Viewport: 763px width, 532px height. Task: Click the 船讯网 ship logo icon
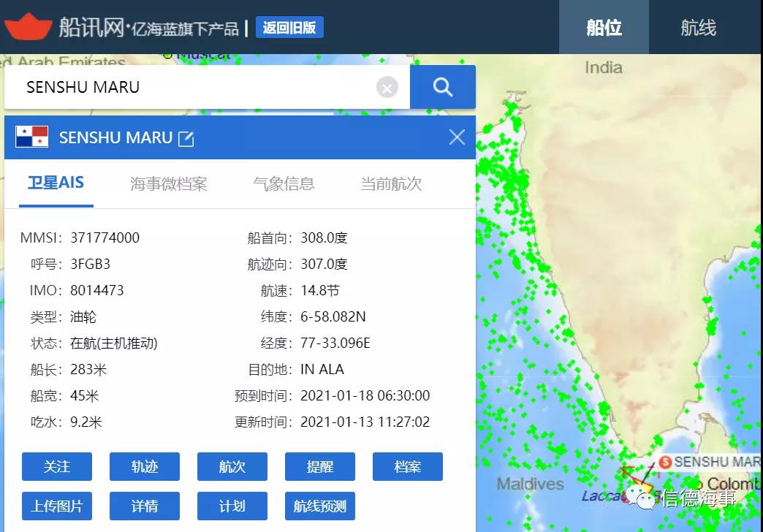29,26
